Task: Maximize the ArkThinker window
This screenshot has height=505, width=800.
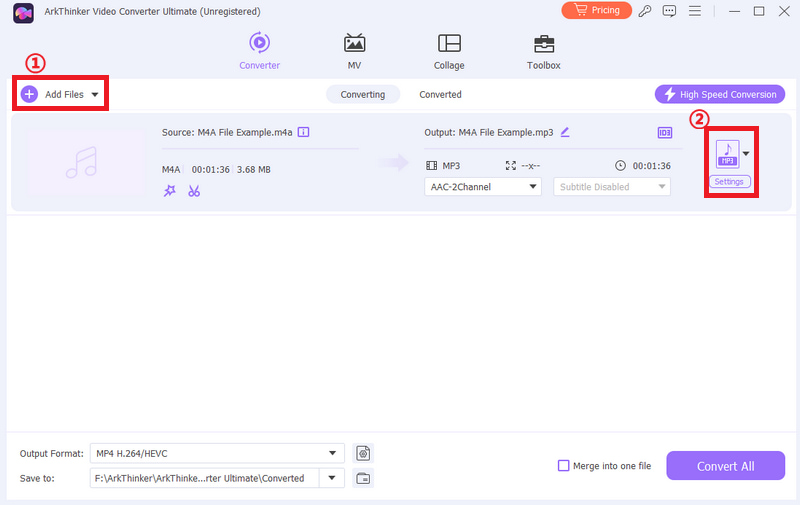Action: (x=759, y=11)
